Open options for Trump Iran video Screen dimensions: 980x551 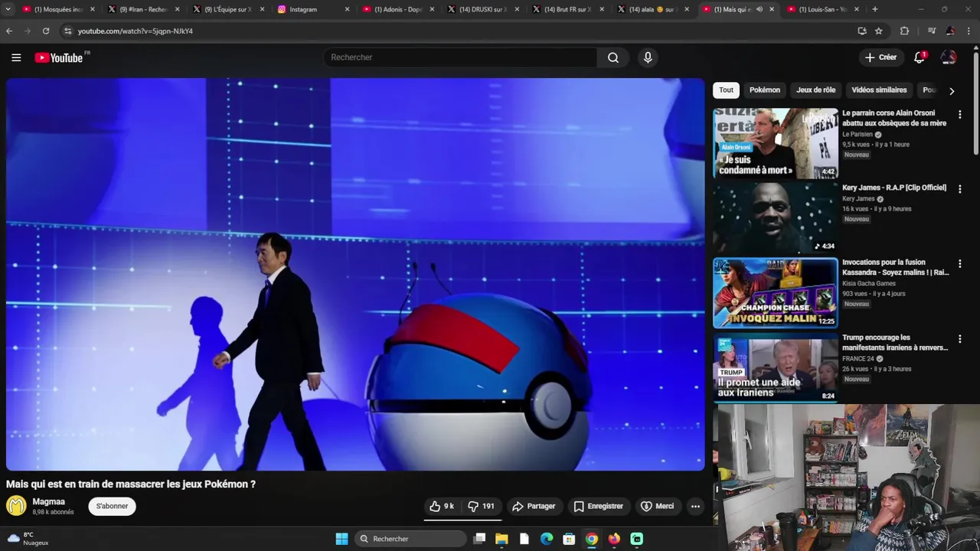(960, 338)
